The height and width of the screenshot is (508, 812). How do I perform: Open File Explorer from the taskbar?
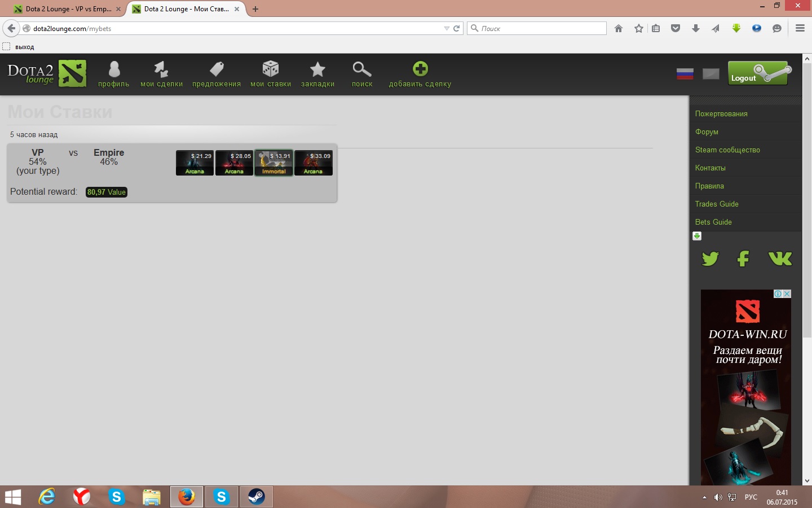point(151,497)
